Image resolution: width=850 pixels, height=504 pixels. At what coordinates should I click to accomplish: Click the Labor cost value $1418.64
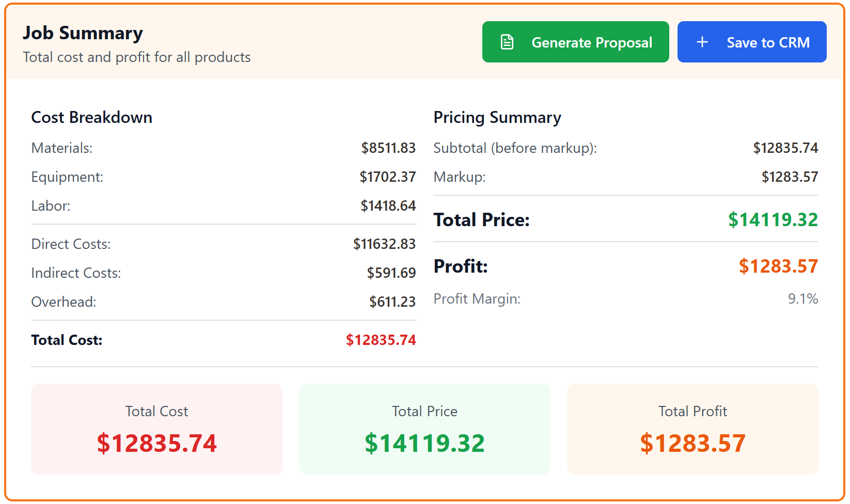388,206
